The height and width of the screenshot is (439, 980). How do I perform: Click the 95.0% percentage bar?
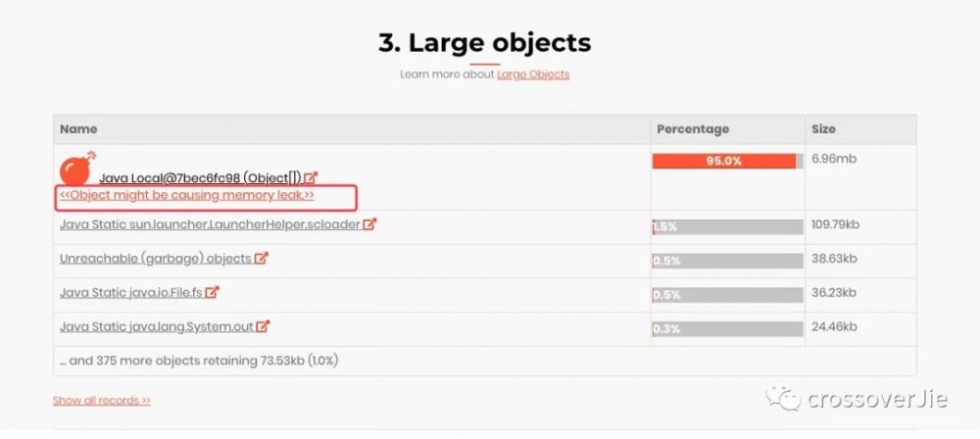point(726,161)
